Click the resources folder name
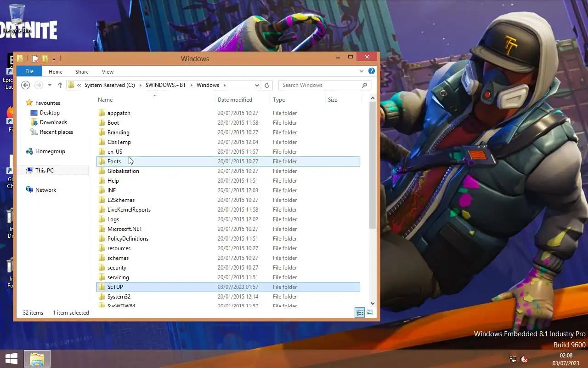This screenshot has height=368, width=588. point(119,248)
